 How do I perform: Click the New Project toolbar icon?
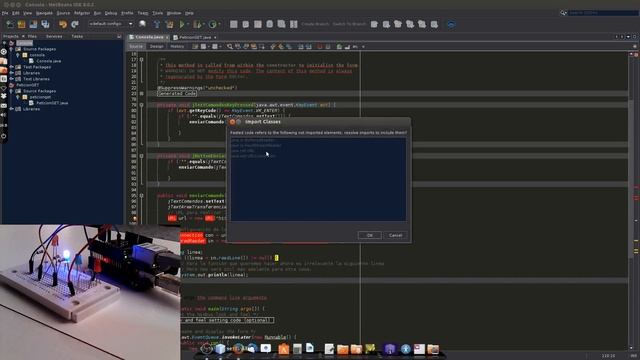pyautogui.click(x=22, y=24)
